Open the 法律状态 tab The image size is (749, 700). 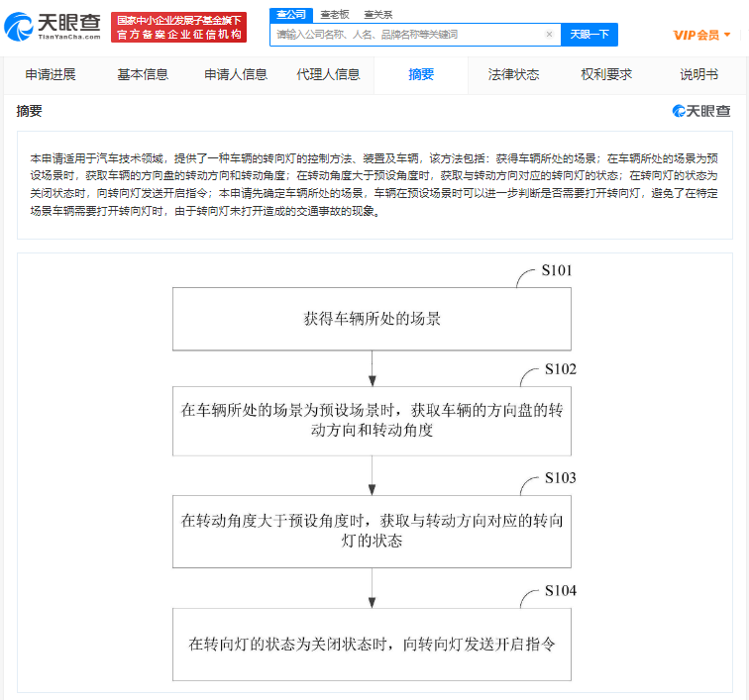click(x=513, y=74)
